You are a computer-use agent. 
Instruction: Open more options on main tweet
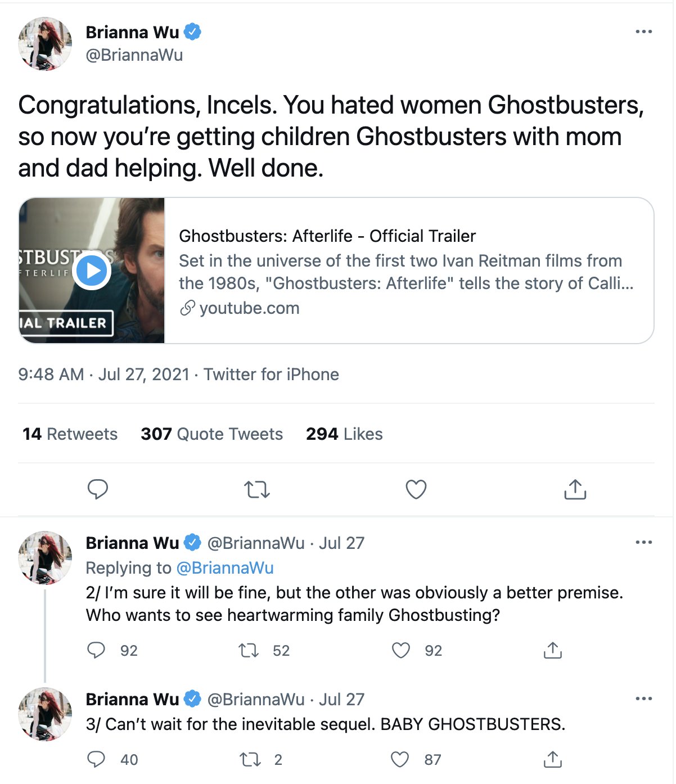tap(643, 31)
